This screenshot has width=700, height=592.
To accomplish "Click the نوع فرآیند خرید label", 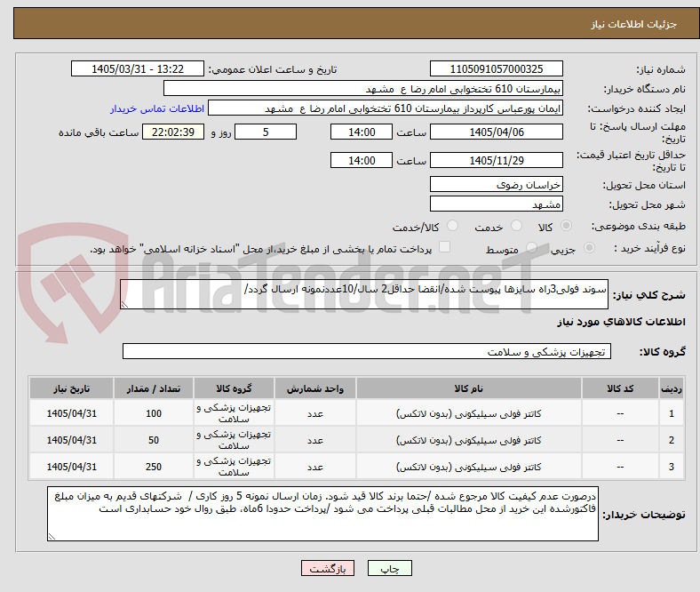I will pos(649,248).
